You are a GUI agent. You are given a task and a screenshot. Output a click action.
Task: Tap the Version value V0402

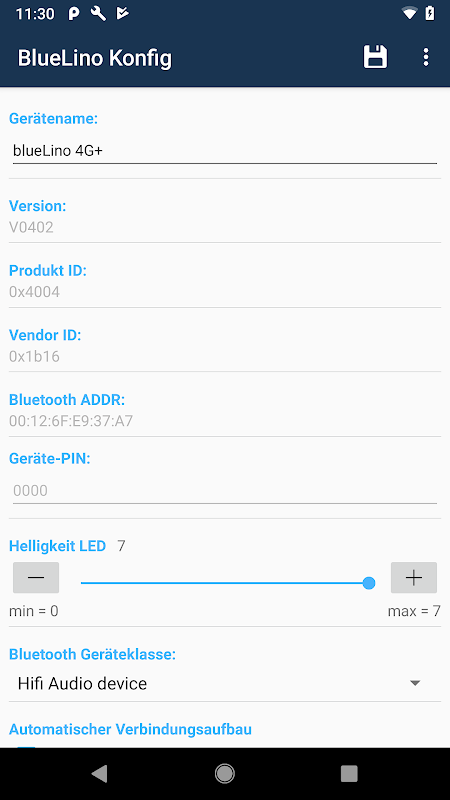coord(31,227)
